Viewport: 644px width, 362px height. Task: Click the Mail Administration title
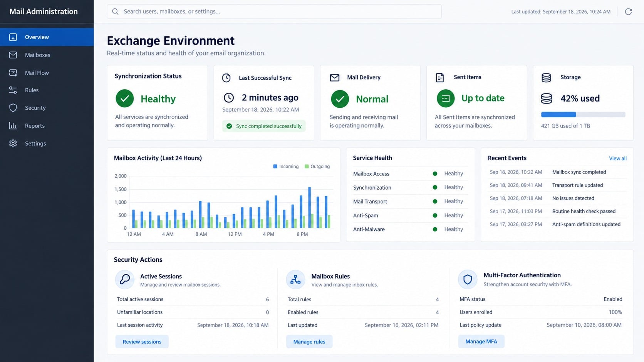[x=44, y=12]
